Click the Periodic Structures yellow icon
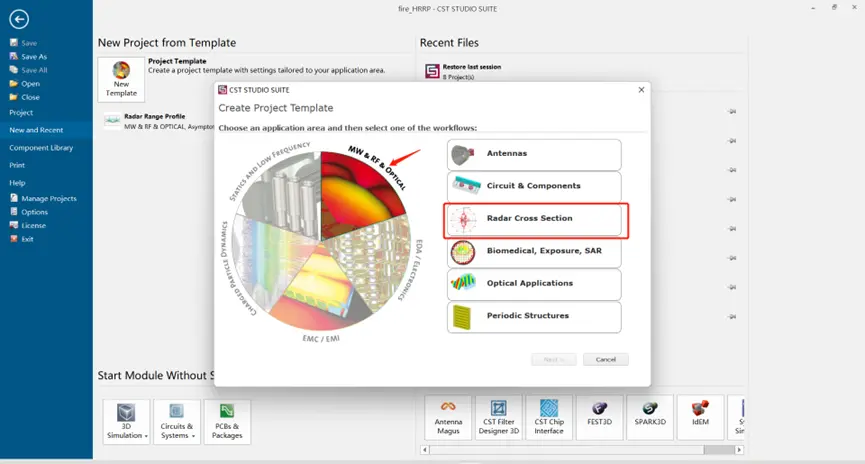Viewport: 865px width, 464px height. (462, 318)
